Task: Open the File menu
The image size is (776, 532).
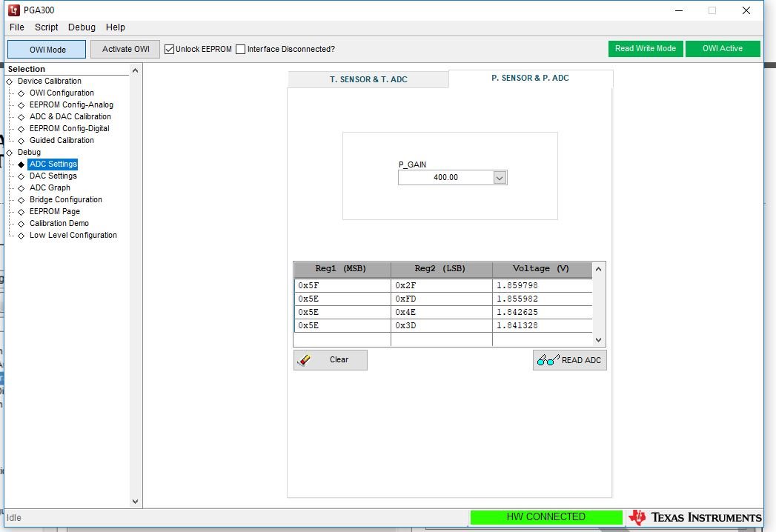Action: 17,27
